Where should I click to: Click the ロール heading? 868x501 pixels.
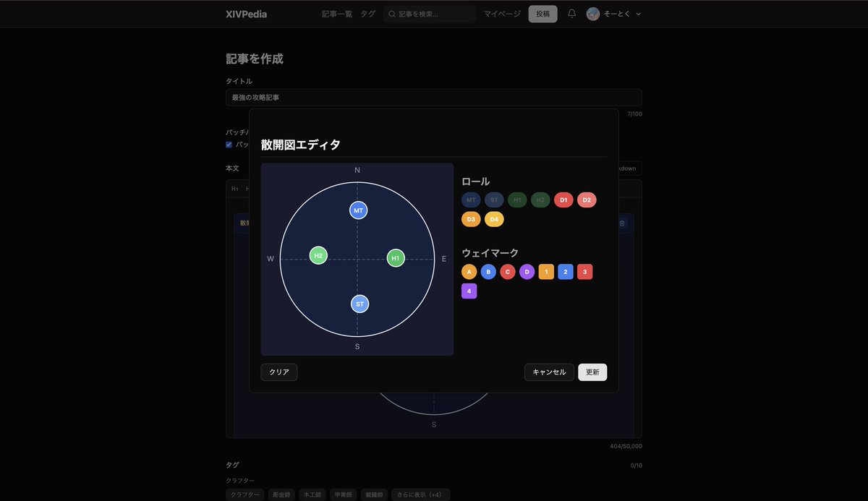476,181
